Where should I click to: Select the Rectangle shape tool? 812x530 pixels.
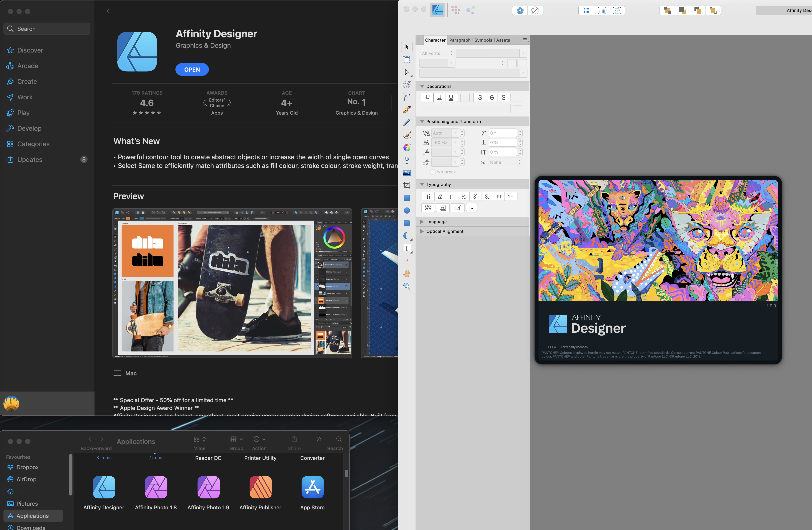(407, 198)
